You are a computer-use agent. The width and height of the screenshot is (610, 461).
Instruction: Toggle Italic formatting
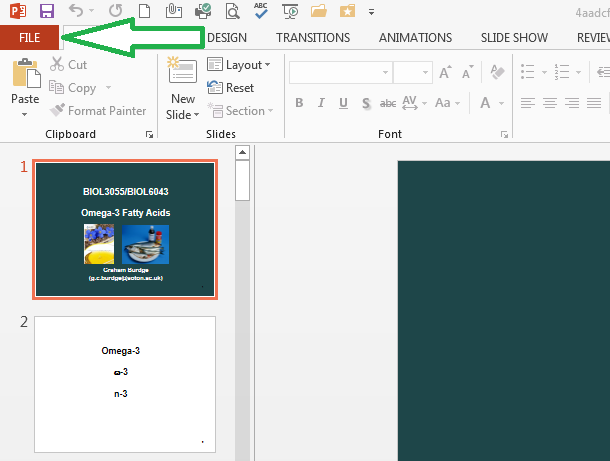tap(321, 104)
